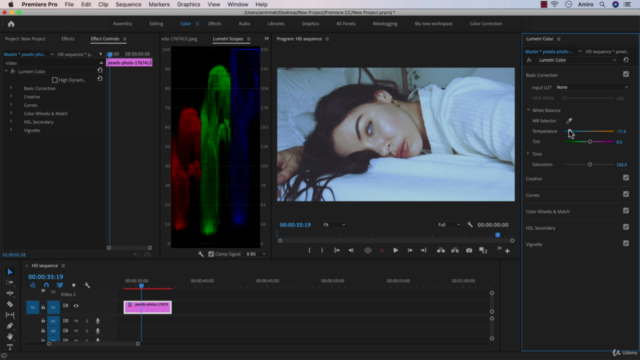
Task: Switch to the Audio workspace tab
Action: [x=244, y=24]
